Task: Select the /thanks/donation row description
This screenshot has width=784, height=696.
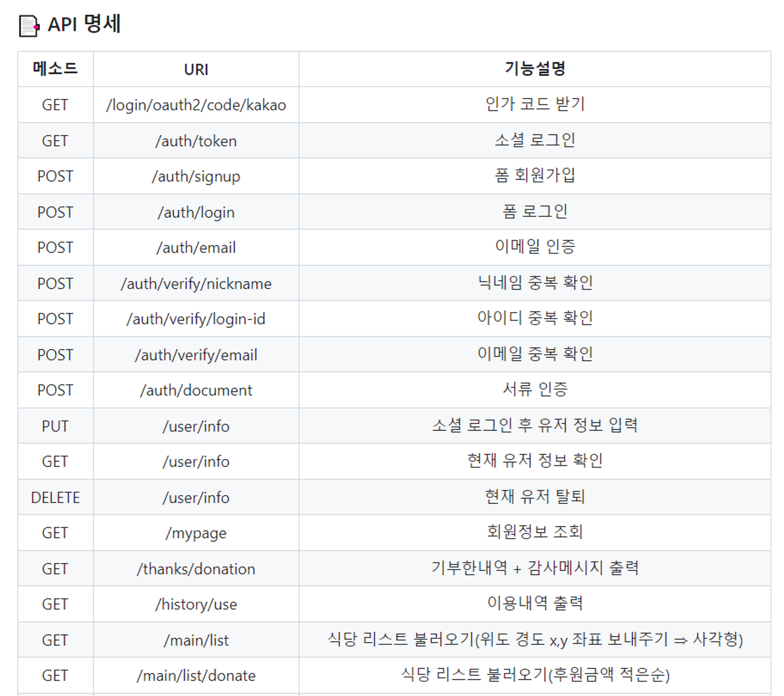Action: tap(536, 568)
